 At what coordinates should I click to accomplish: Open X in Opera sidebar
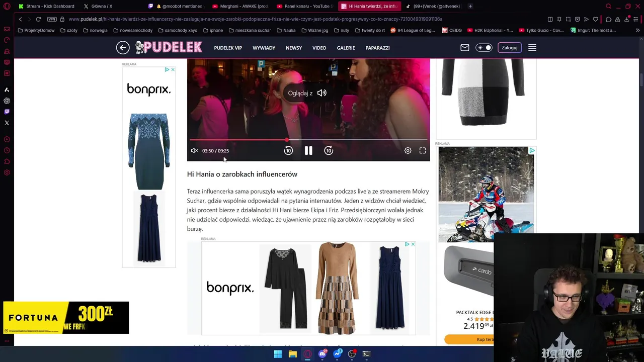(x=7, y=123)
